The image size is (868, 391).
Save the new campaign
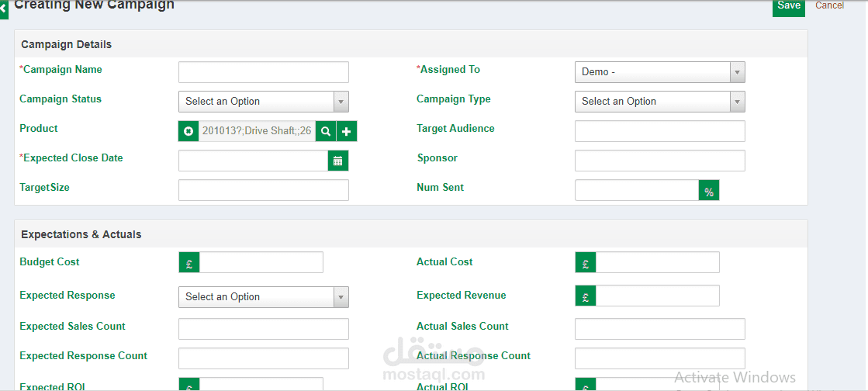pos(789,7)
